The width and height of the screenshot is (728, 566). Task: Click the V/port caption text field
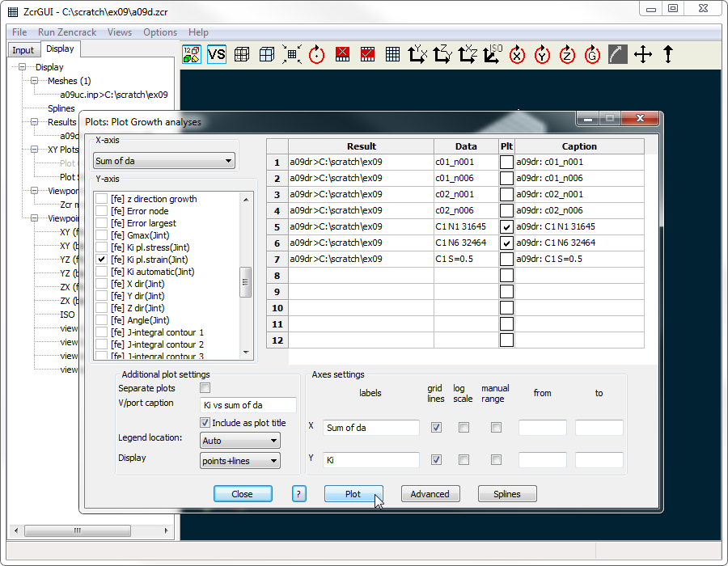click(248, 405)
